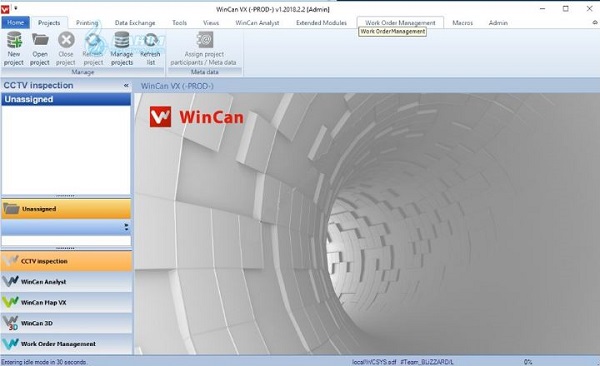Open the WinCan 3D module
Image resolution: width=600 pixels, height=366 pixels.
pos(66,323)
